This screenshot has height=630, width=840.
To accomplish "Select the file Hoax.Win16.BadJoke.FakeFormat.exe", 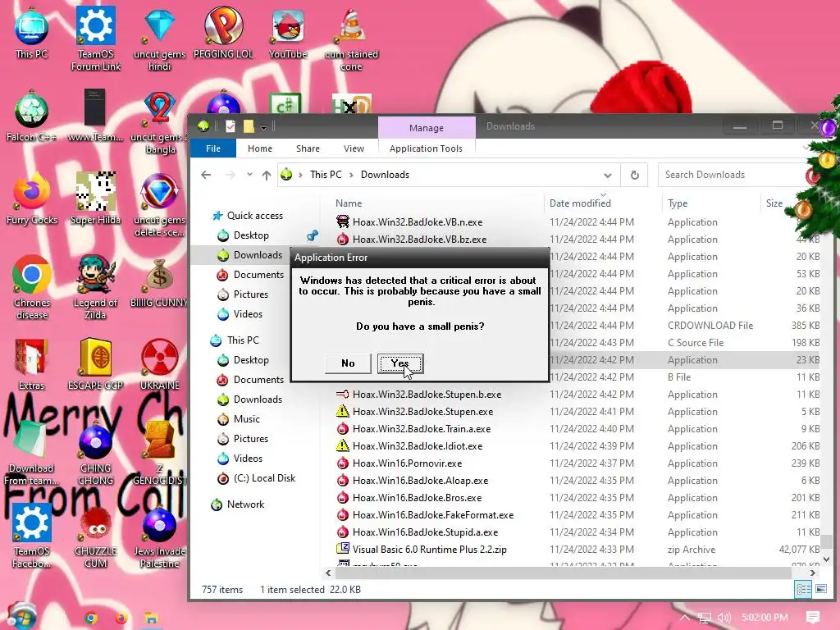I will 433,515.
